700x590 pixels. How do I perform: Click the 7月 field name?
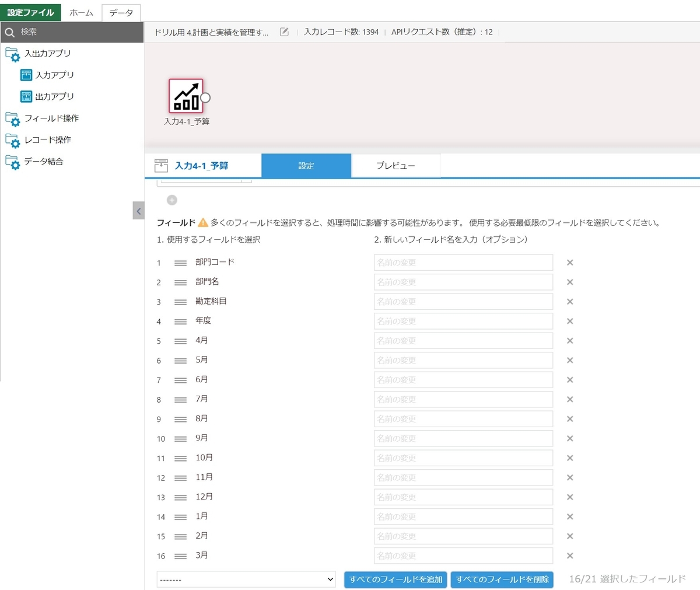(x=202, y=399)
